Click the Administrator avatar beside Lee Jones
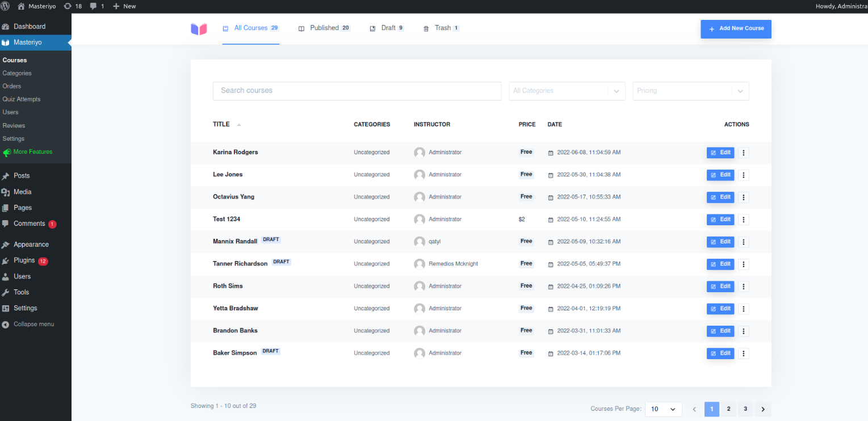The image size is (868, 421). [x=420, y=175]
